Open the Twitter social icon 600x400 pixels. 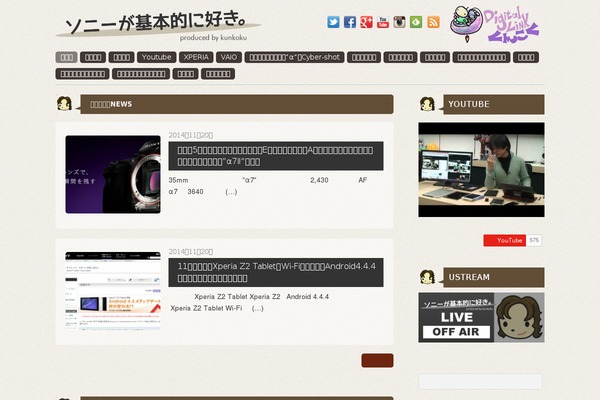point(333,22)
